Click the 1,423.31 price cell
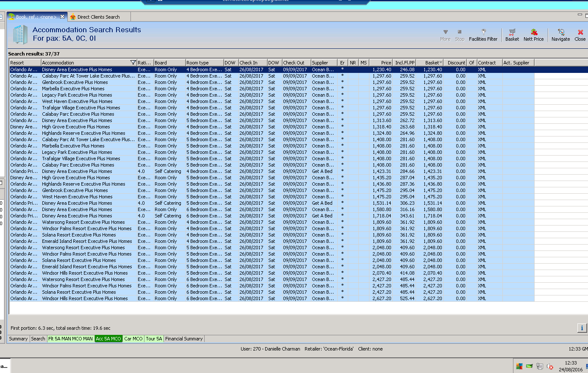Image resolution: width=588 pixels, height=373 pixels. click(x=382, y=171)
